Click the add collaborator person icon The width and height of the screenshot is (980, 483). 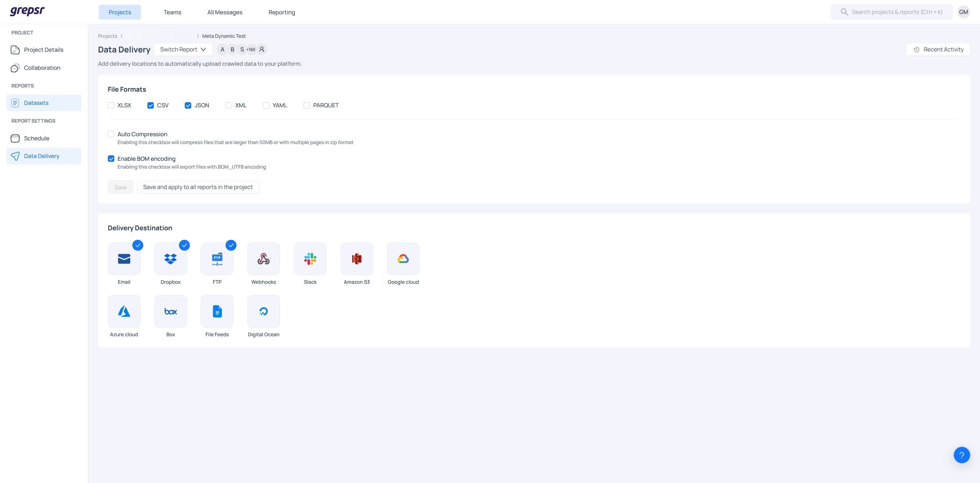(262, 49)
